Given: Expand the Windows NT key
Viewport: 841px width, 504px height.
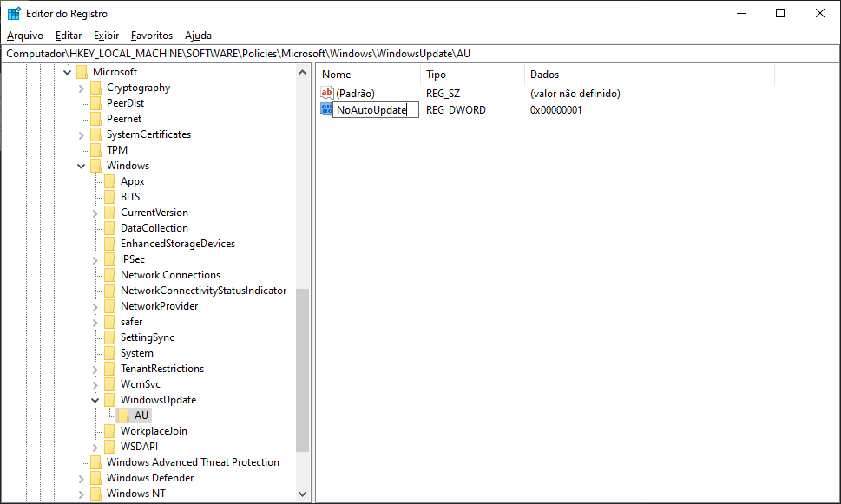Looking at the screenshot, I should 82,494.
